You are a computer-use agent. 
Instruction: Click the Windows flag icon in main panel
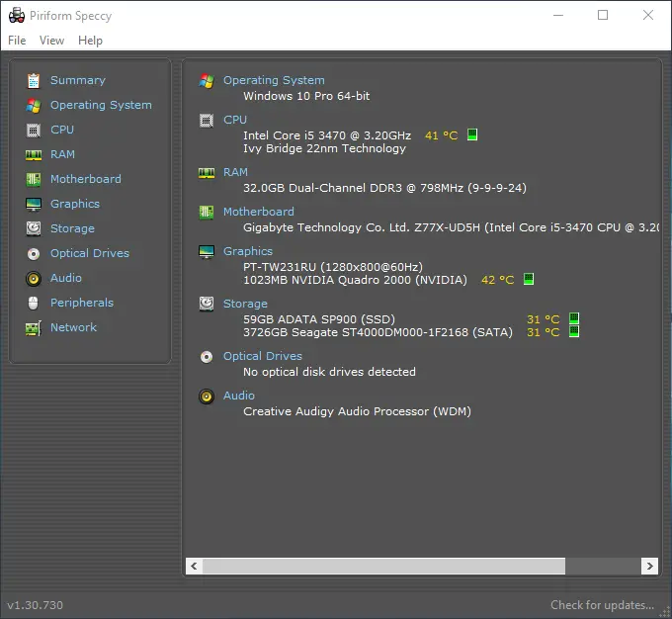point(207,81)
